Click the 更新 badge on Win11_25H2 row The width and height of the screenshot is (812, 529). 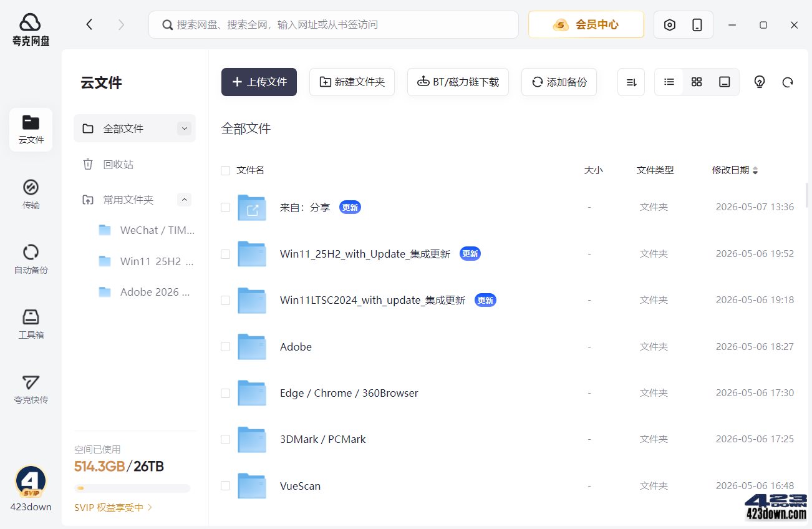(470, 254)
